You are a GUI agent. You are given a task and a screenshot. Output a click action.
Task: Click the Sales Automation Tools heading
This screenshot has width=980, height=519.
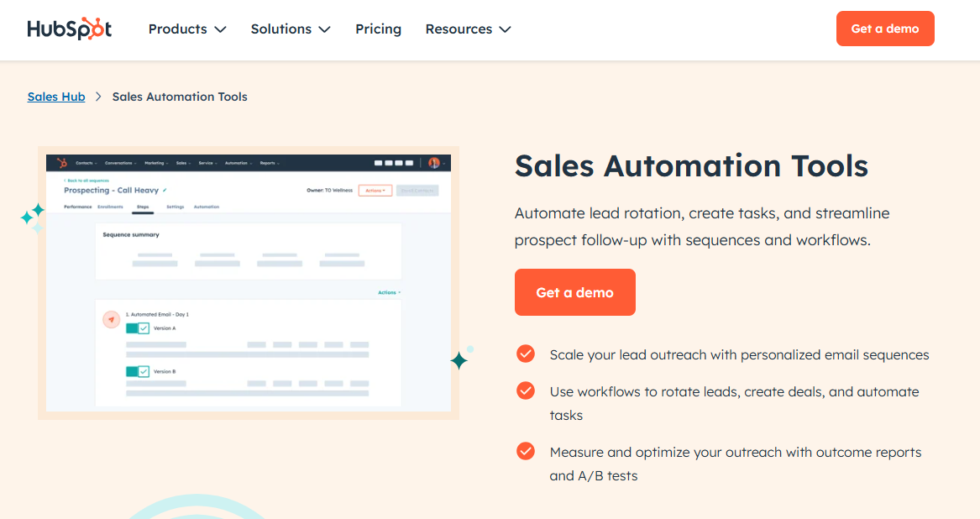691,165
